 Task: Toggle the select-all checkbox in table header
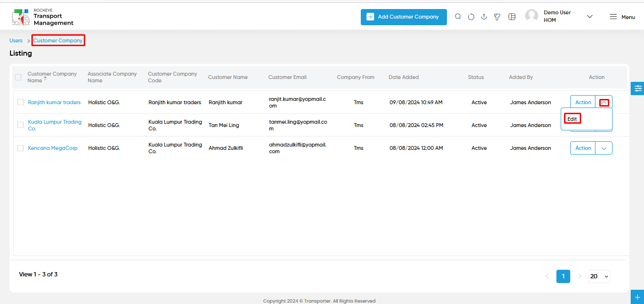[x=19, y=77]
